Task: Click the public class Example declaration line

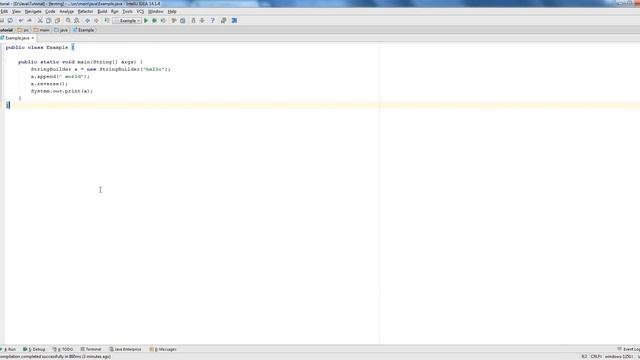Action: point(40,47)
